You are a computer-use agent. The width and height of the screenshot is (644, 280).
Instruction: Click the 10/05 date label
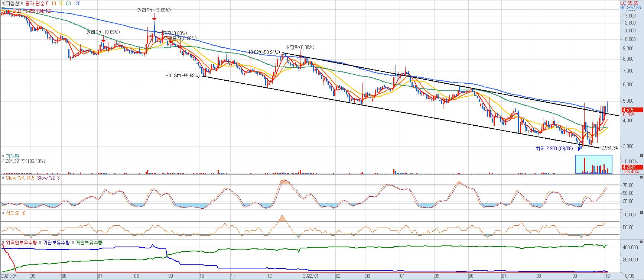[x=628, y=276]
